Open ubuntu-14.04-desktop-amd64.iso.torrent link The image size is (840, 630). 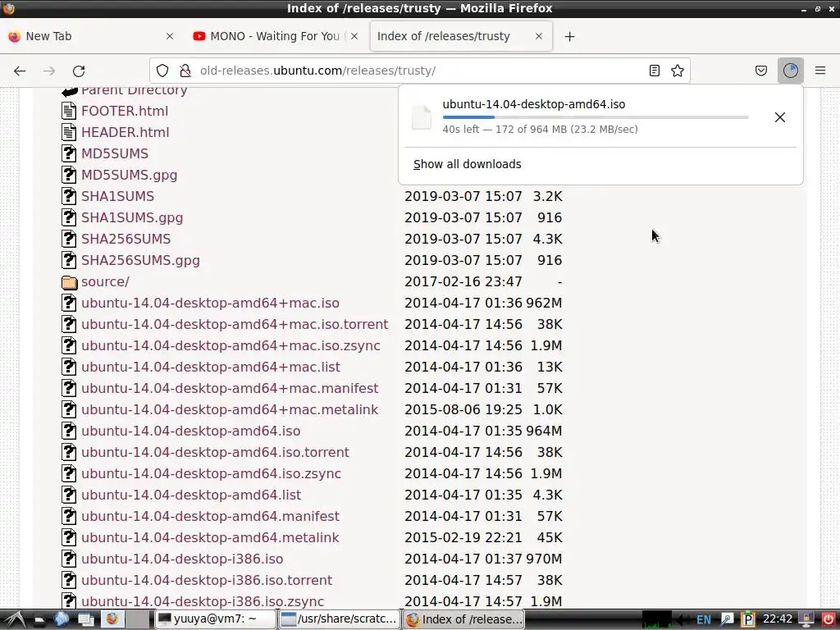pyautogui.click(x=215, y=452)
